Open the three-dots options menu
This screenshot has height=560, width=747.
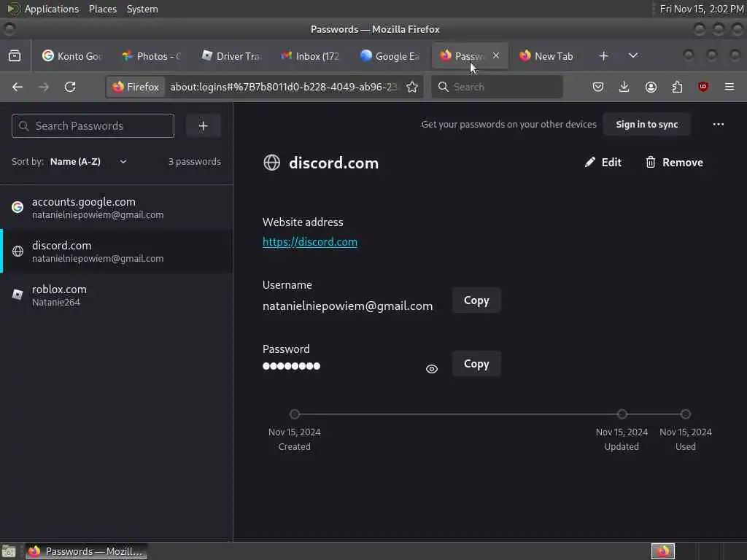point(718,124)
